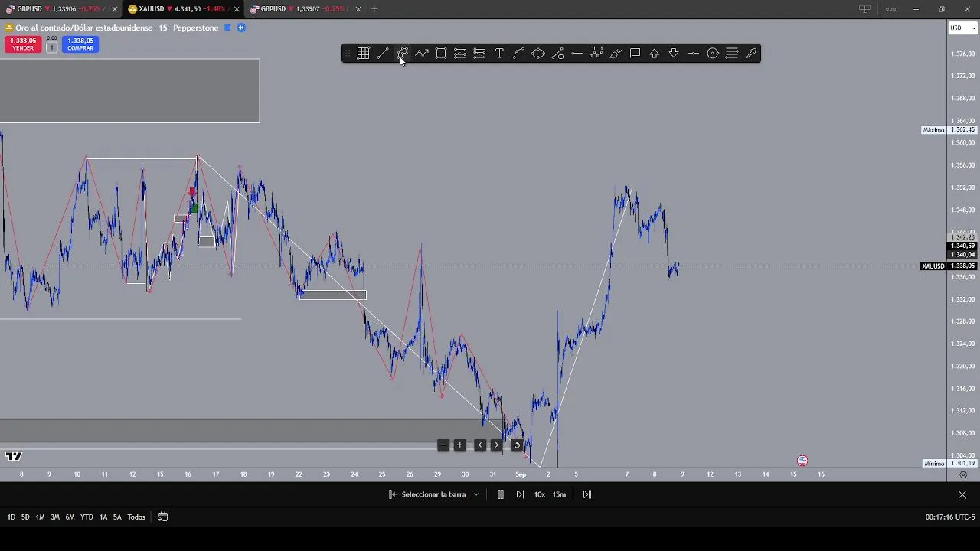Close the replay toolbar

[962, 494]
